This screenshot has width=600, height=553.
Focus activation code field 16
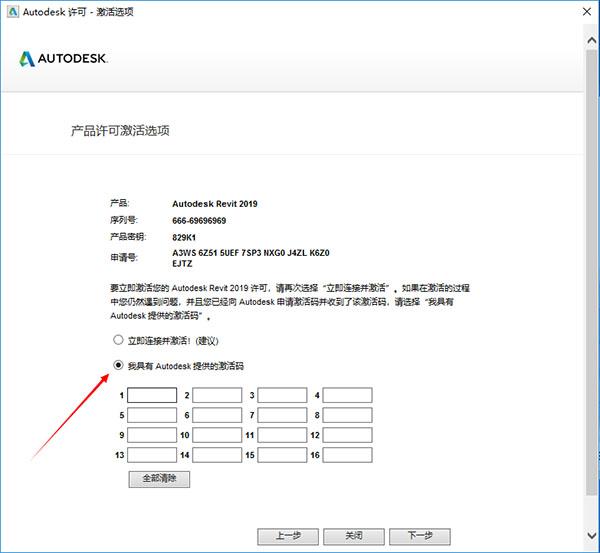coord(347,455)
